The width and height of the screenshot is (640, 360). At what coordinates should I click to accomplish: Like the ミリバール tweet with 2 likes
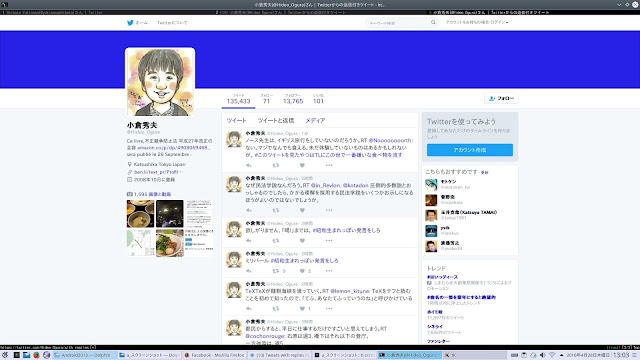click(302, 271)
